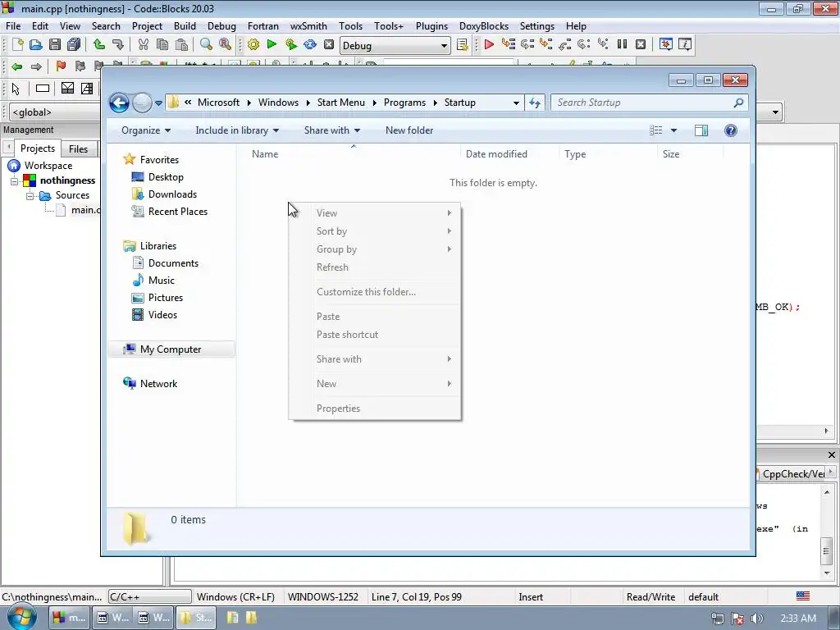
Task: Open the address bar history dropdown arrow
Action: pyautogui.click(x=516, y=103)
